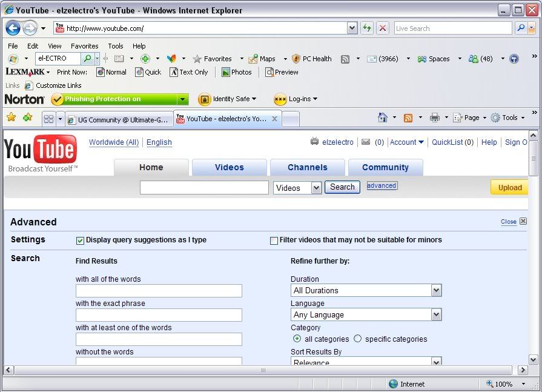Open the Worldwide (All) location link

click(114, 142)
